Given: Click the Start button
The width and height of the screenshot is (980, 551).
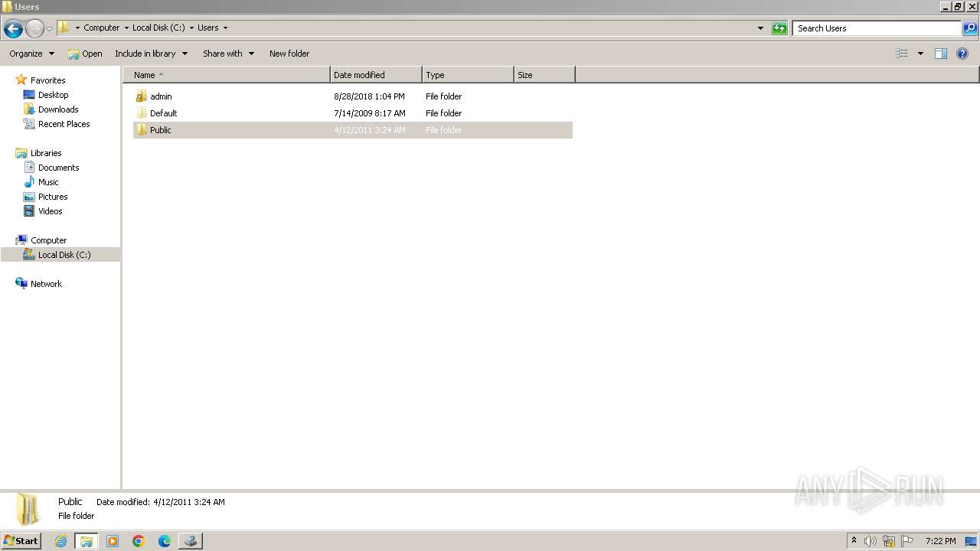Looking at the screenshot, I should [21, 541].
